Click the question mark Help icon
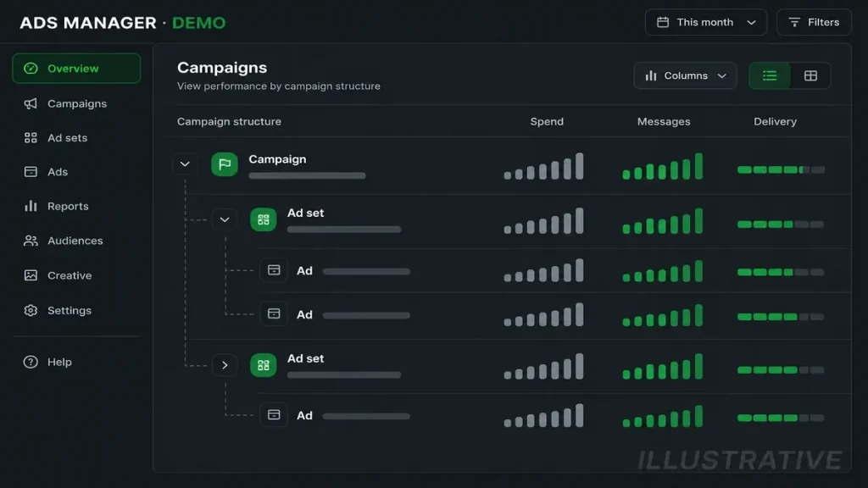The image size is (868, 488). (31, 362)
